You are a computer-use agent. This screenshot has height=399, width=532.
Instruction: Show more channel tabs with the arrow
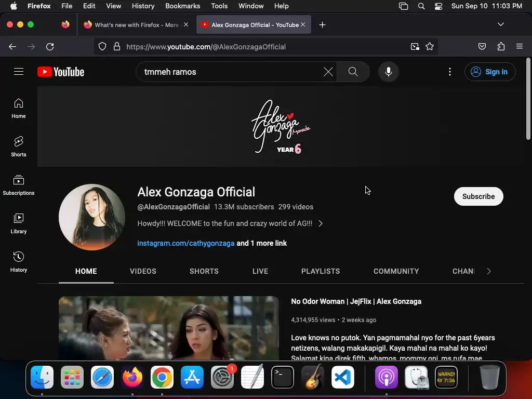click(x=488, y=271)
